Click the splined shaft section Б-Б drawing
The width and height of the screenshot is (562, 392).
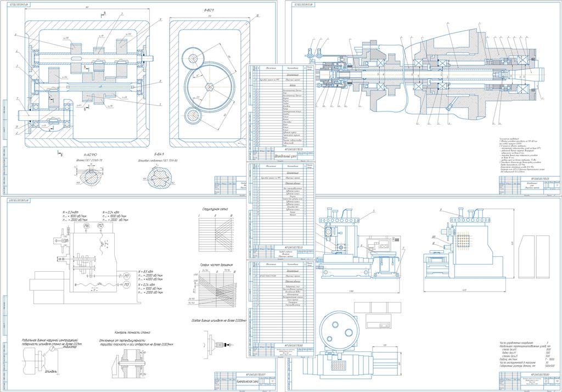tap(159, 178)
